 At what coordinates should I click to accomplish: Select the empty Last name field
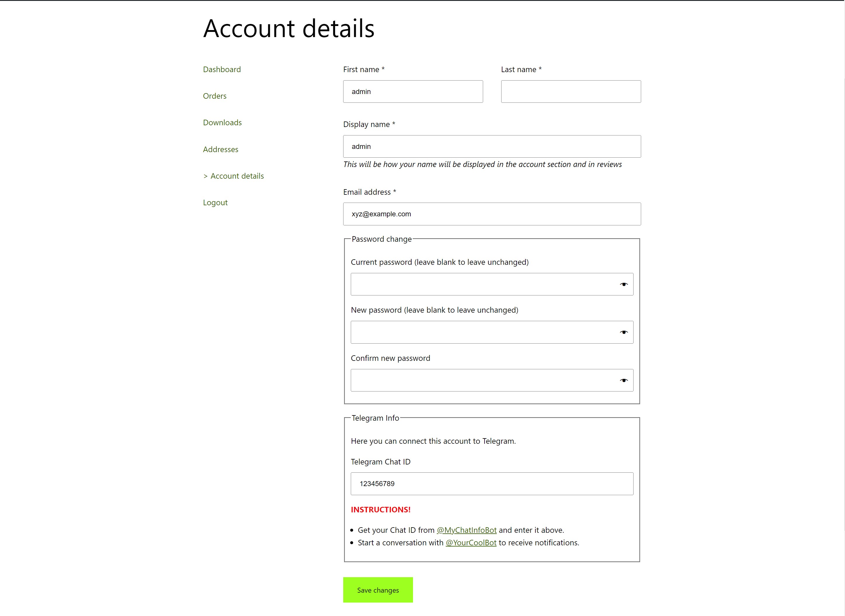(x=571, y=91)
